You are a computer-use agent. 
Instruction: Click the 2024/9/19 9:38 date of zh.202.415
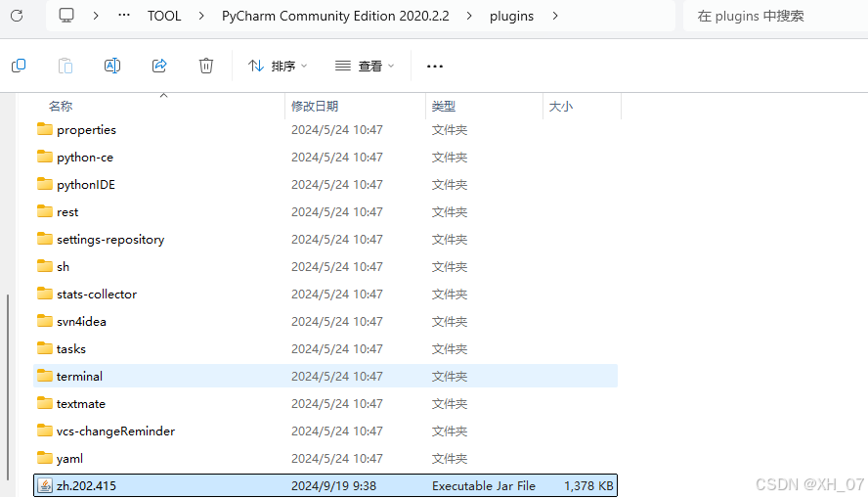click(333, 485)
